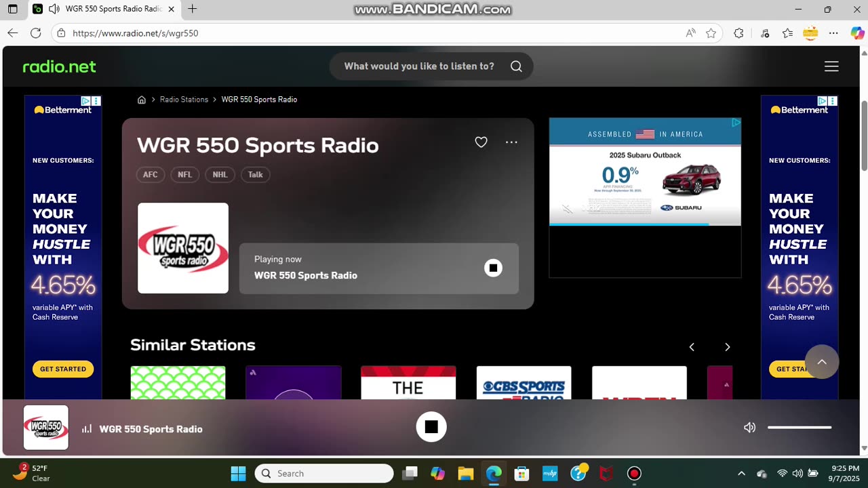Open the hamburger menu

pos(831,66)
